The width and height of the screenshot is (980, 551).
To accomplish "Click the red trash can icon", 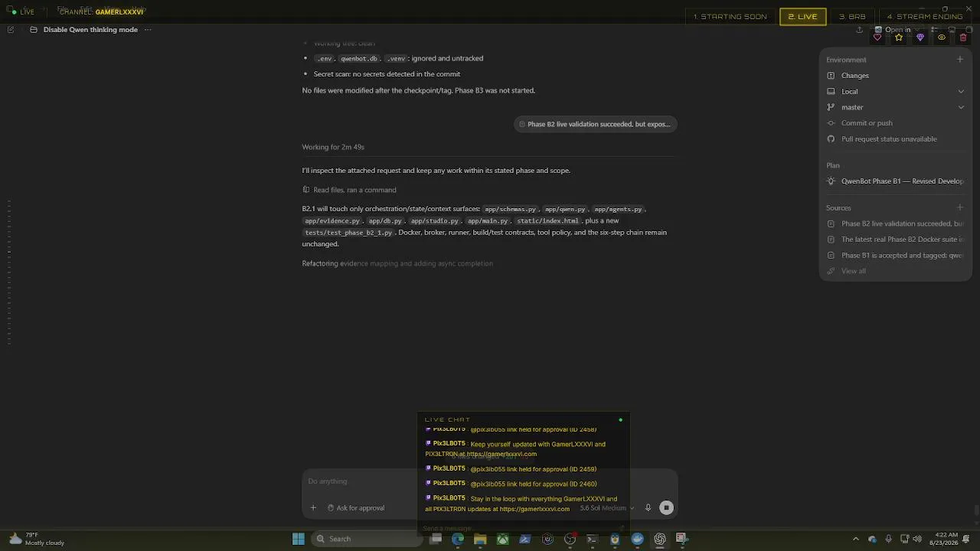I will pos(963,37).
